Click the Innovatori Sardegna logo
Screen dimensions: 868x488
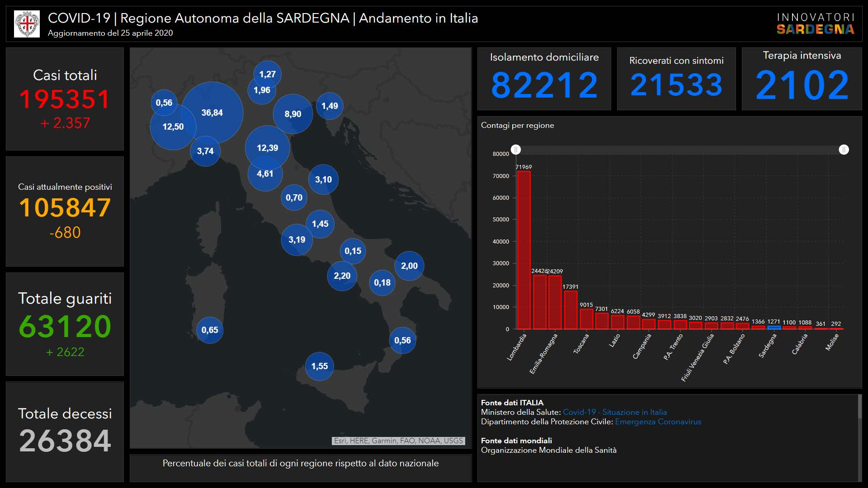(x=815, y=24)
